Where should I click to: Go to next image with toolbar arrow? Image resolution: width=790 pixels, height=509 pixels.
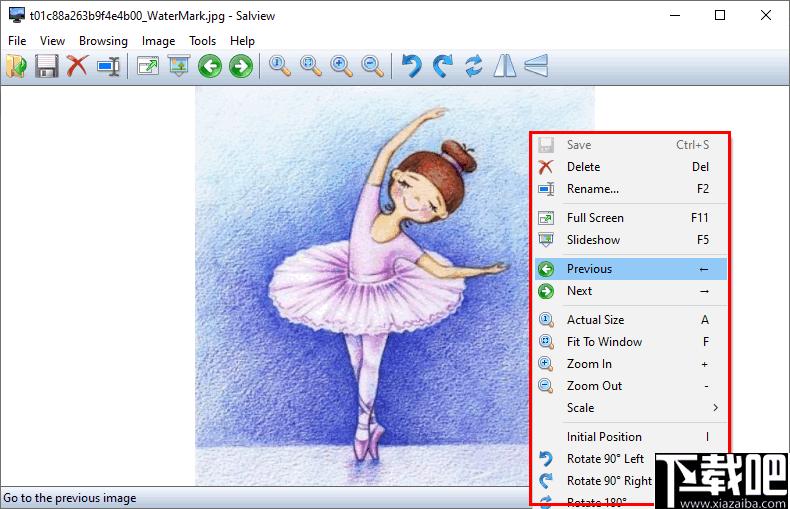[241, 66]
